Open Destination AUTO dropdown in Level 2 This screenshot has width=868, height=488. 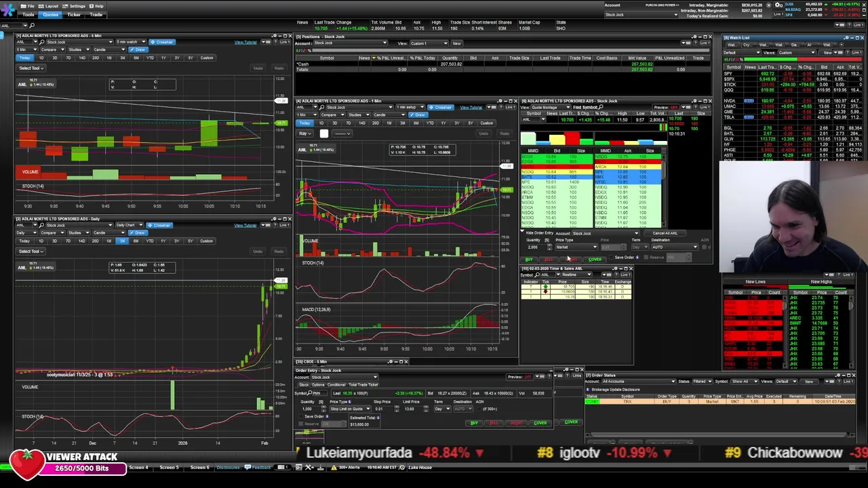click(675, 247)
